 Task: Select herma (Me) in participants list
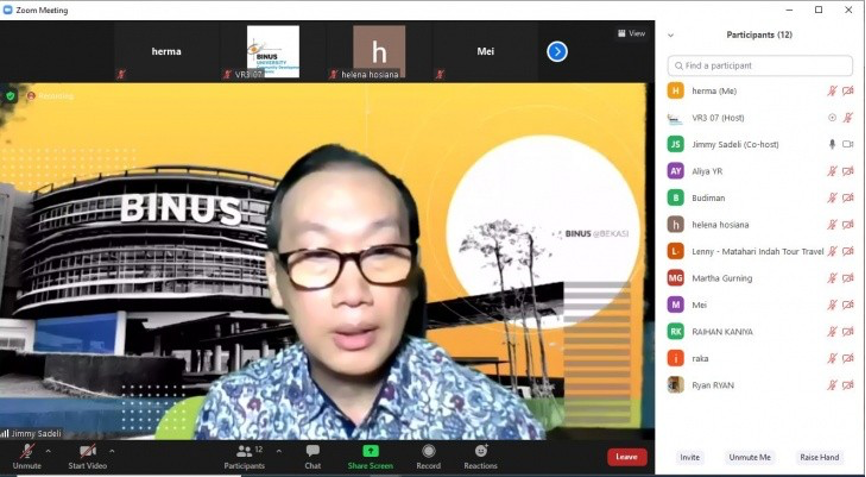pos(760,91)
